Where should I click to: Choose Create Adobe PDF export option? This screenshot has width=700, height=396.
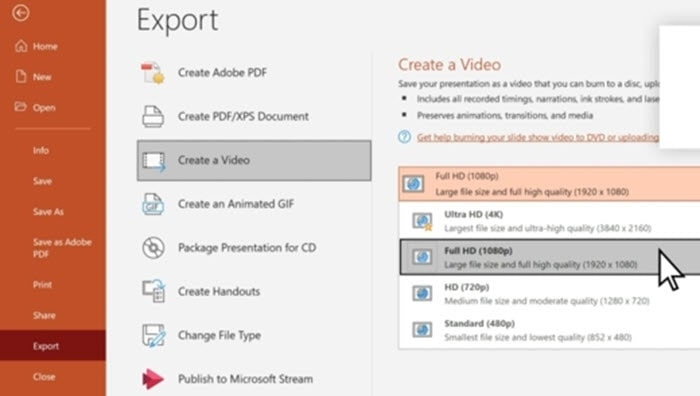254,72
